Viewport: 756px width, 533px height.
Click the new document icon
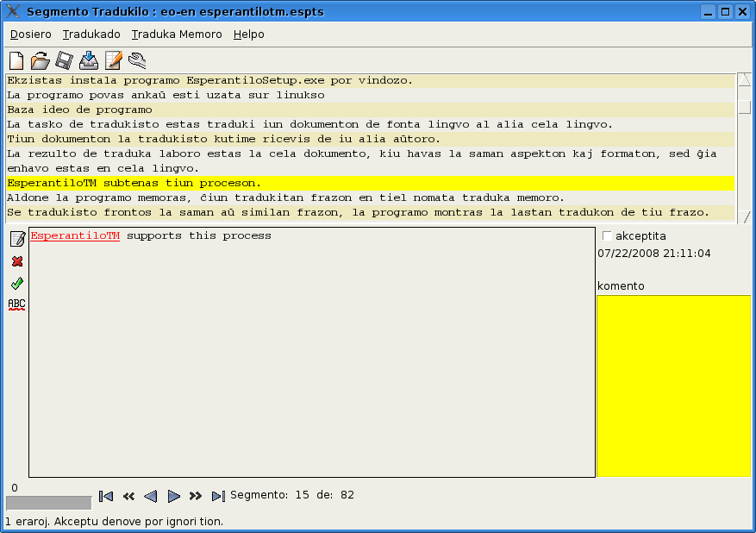pyautogui.click(x=16, y=60)
